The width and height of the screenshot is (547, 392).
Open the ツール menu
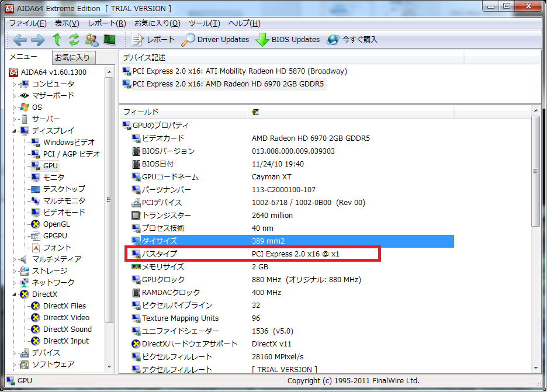[205, 23]
